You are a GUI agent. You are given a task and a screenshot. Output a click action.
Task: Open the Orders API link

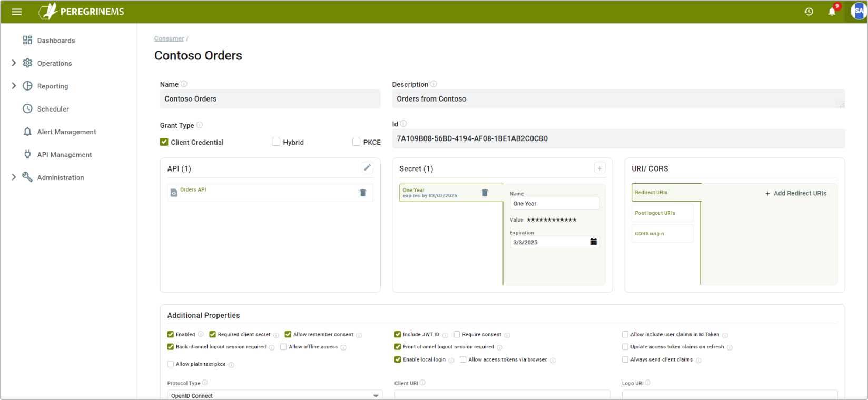[193, 189]
